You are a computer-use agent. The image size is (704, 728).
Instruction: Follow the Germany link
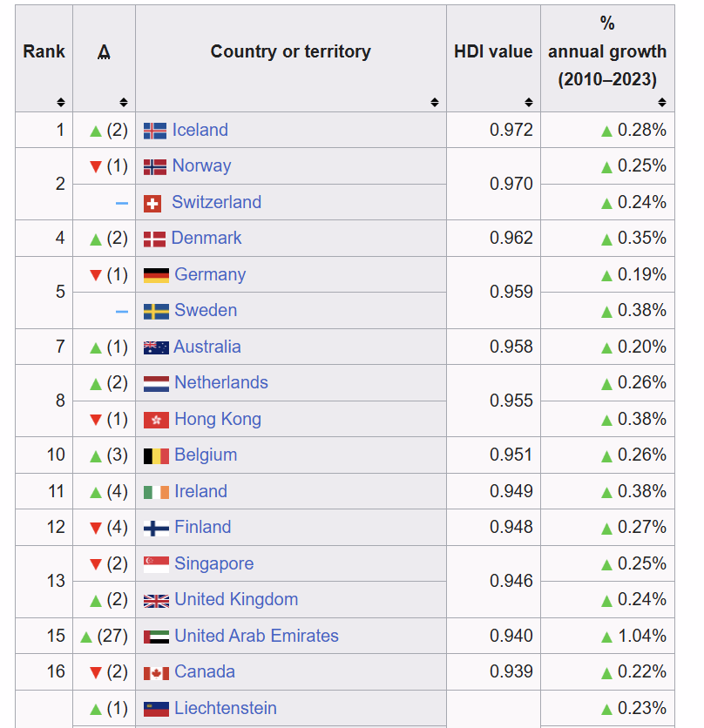click(210, 275)
